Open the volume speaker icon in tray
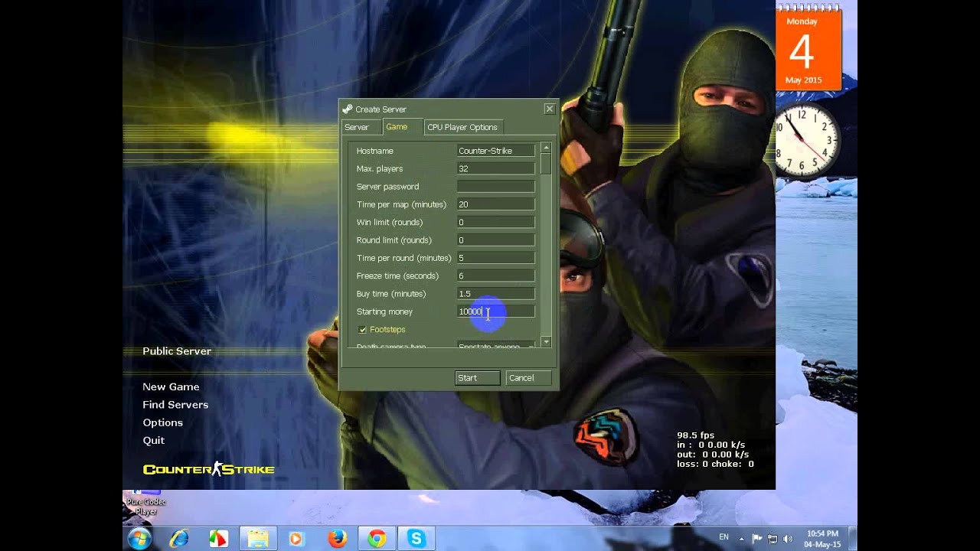Screen dimensions: 980x551 click(789, 539)
